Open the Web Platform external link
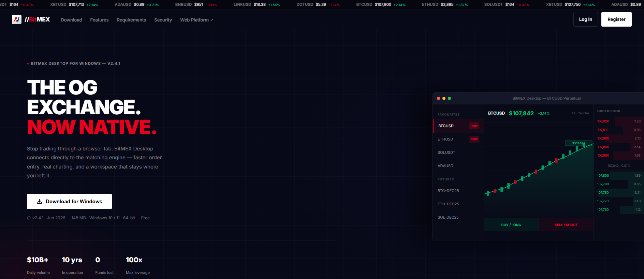 [196, 20]
